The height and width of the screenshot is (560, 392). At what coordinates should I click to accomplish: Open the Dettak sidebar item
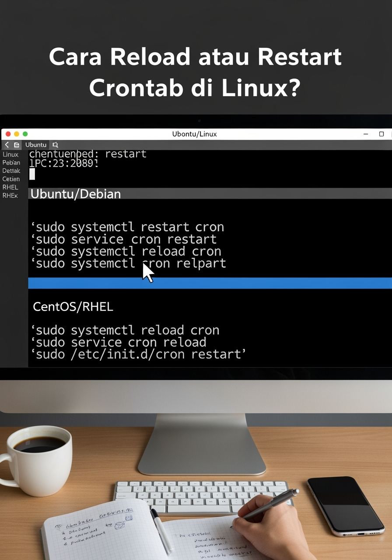tap(11, 171)
